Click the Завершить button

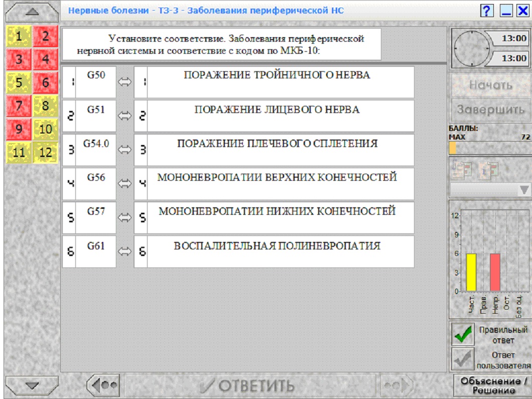point(491,109)
